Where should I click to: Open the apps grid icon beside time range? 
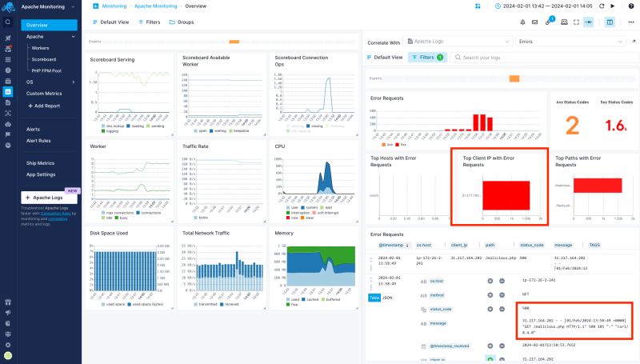coord(478,6)
